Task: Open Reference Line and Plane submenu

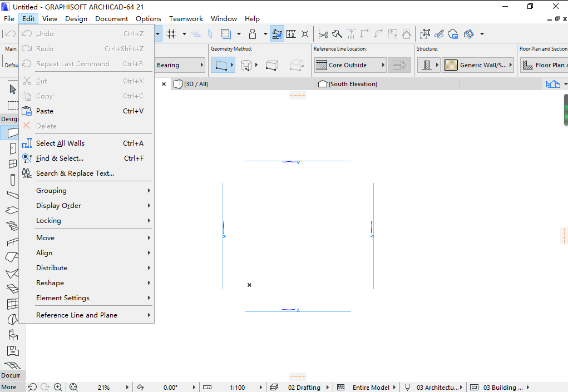Action: coord(87,315)
